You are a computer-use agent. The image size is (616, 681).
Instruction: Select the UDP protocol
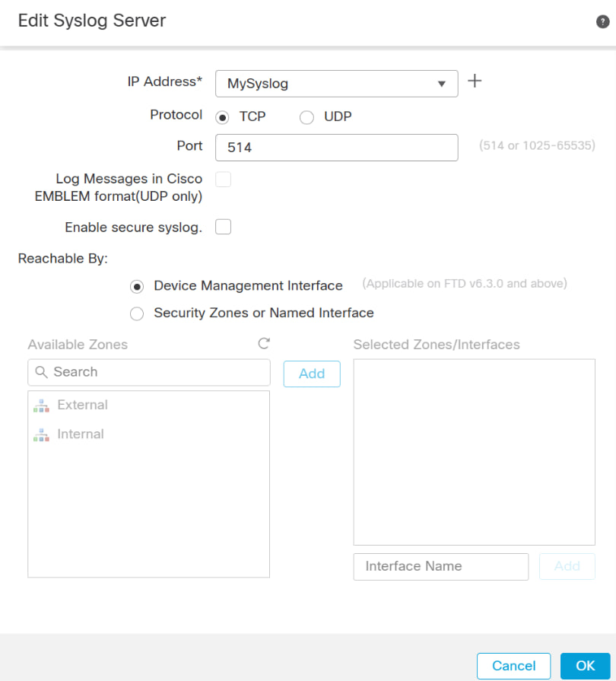pyautogui.click(x=306, y=117)
